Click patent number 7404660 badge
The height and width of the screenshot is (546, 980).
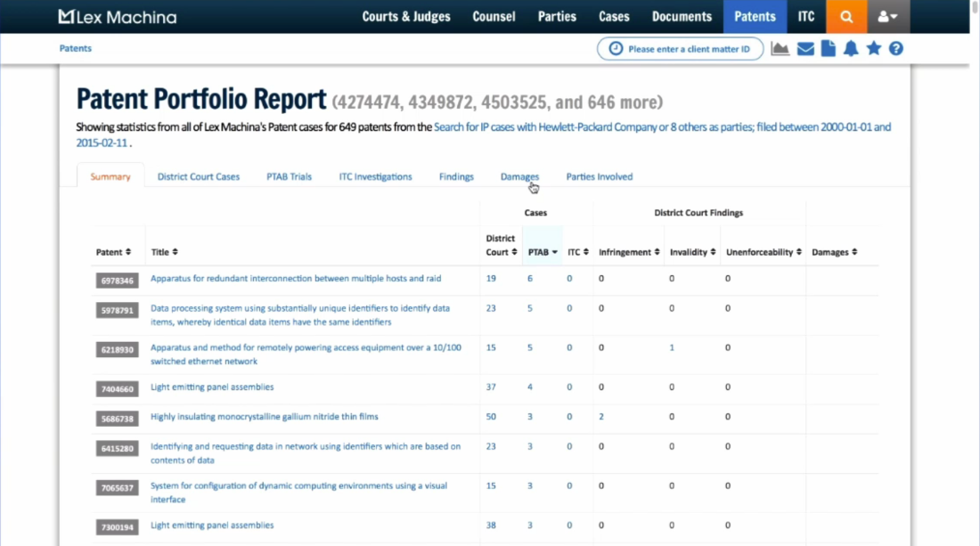pyautogui.click(x=117, y=388)
